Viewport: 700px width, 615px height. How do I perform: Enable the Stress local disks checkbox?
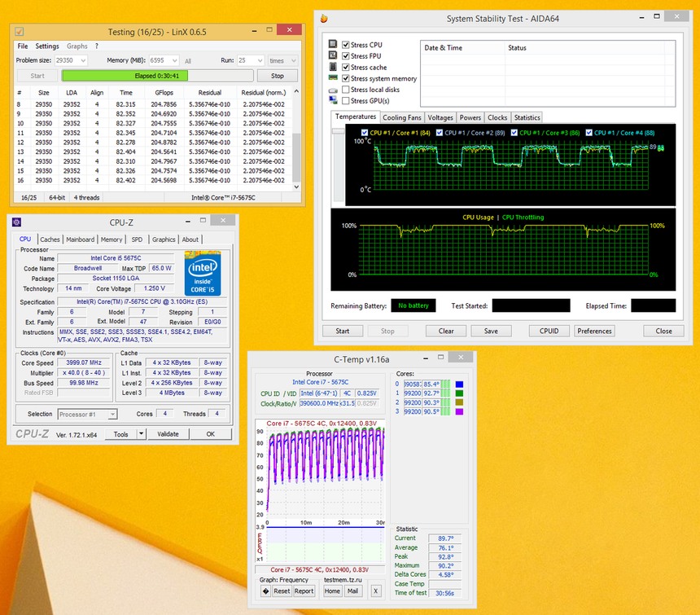coord(345,89)
